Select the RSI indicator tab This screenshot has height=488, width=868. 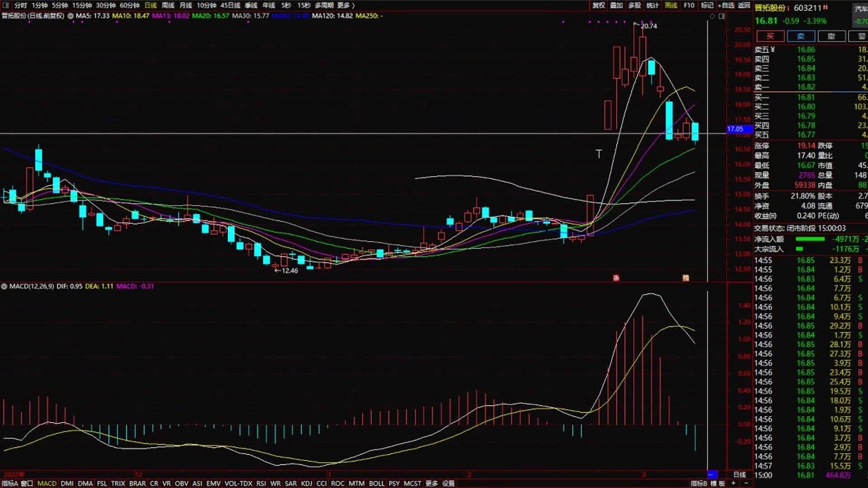[261, 483]
